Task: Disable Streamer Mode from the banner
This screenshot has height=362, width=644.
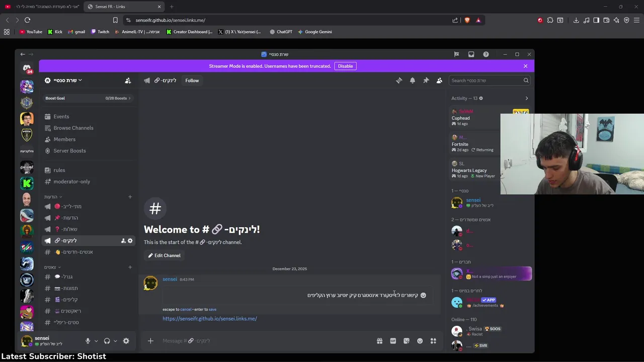Action: pos(345,66)
